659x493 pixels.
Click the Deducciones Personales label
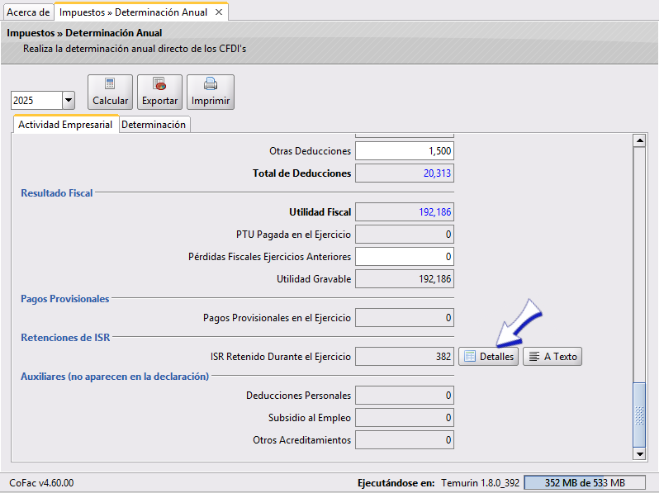pos(298,395)
